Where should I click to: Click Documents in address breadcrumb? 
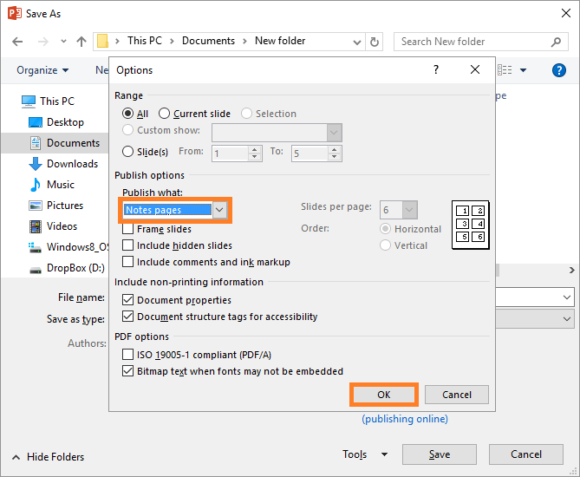click(208, 41)
